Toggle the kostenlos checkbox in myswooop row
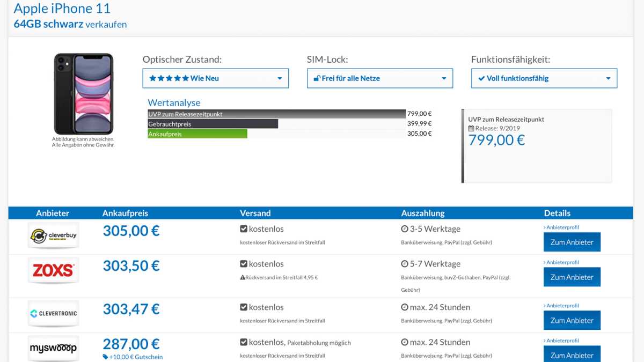The width and height of the screenshot is (644, 362). click(244, 342)
